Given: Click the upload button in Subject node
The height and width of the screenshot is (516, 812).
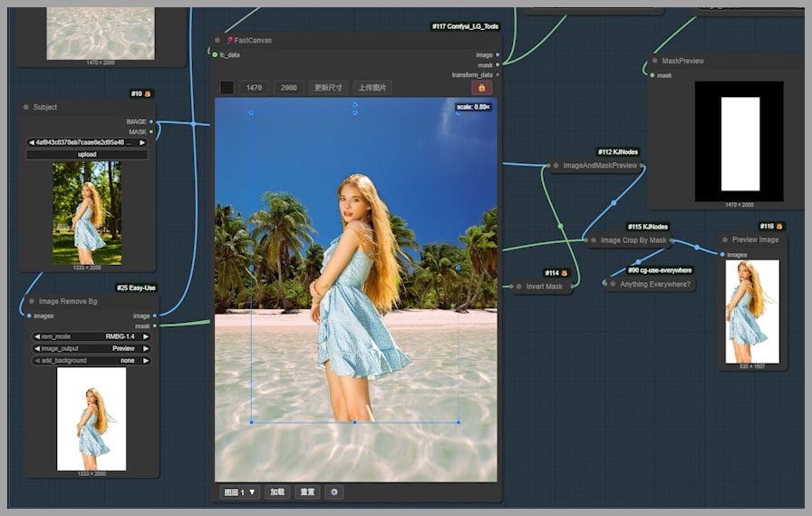Looking at the screenshot, I should pos(87,154).
